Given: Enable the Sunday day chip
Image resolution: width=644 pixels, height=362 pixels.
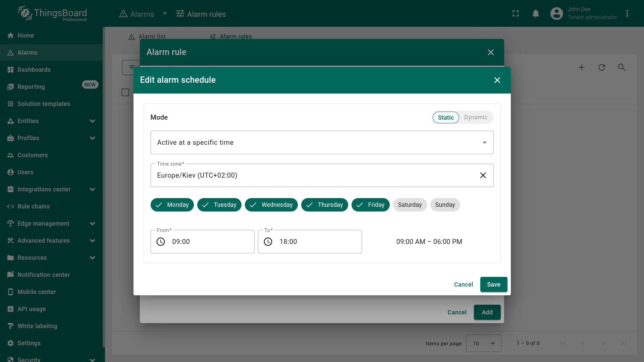Looking at the screenshot, I should coord(445,205).
